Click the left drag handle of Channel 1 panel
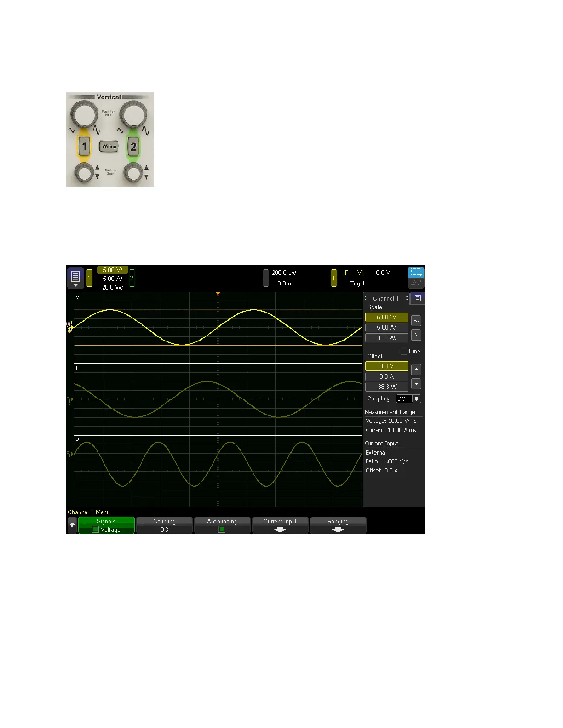The height and width of the screenshot is (728, 563). pyautogui.click(x=366, y=298)
